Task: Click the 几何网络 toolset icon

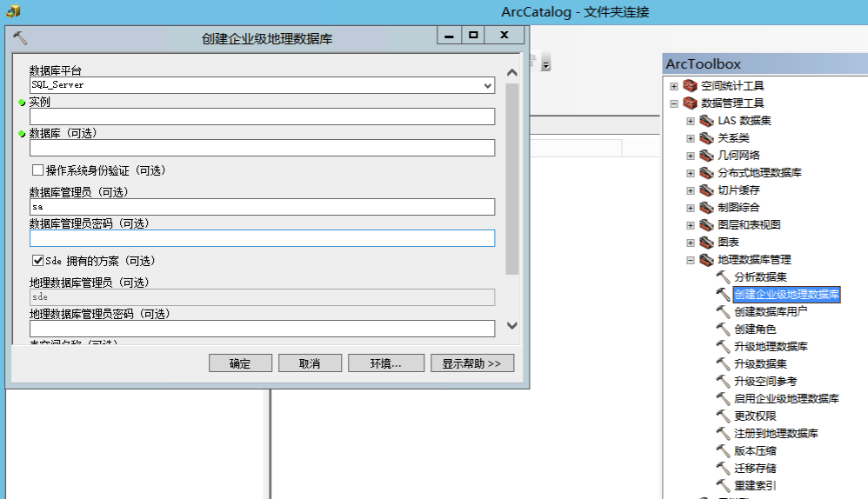Action: (706, 156)
